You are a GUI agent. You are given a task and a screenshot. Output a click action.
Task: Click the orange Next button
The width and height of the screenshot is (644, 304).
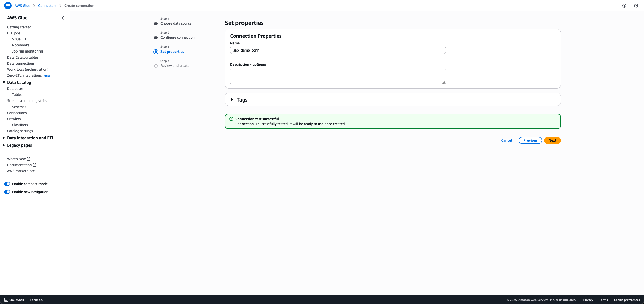pos(552,140)
